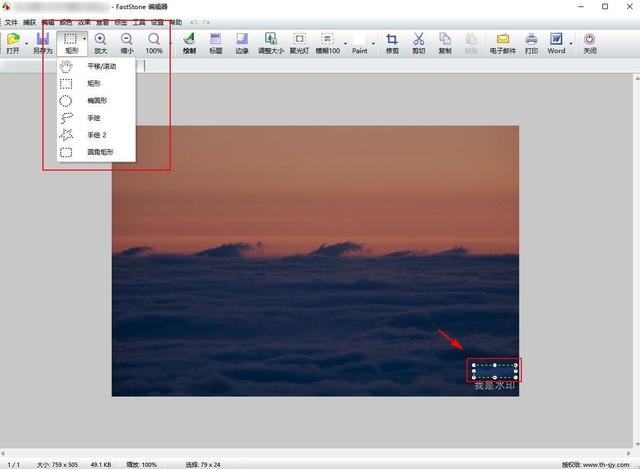Click the 打开 (Open) folder icon
This screenshot has height=469, width=640.
pos(13,39)
